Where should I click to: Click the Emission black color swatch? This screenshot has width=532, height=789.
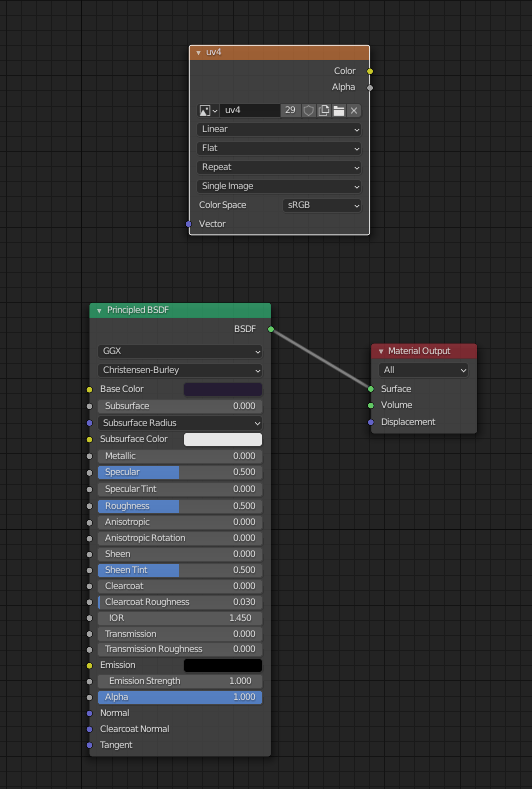223,665
